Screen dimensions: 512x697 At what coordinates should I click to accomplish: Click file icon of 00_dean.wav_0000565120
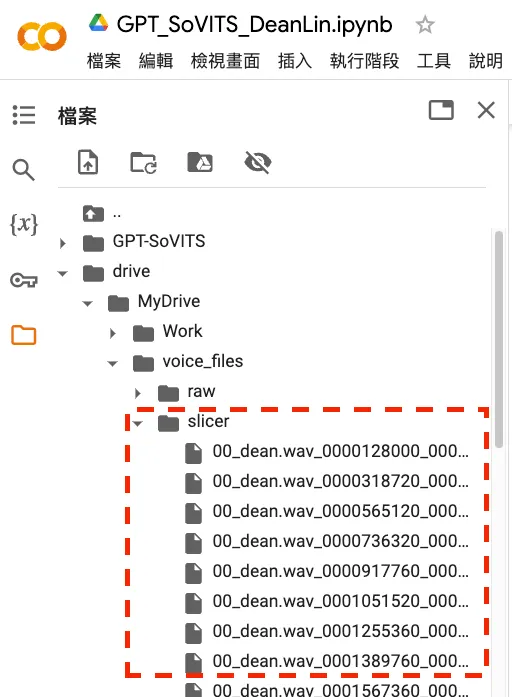(x=193, y=513)
